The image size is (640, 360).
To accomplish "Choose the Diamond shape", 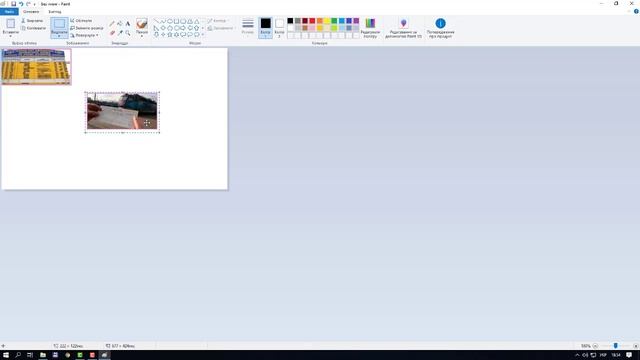I will 163,28.
